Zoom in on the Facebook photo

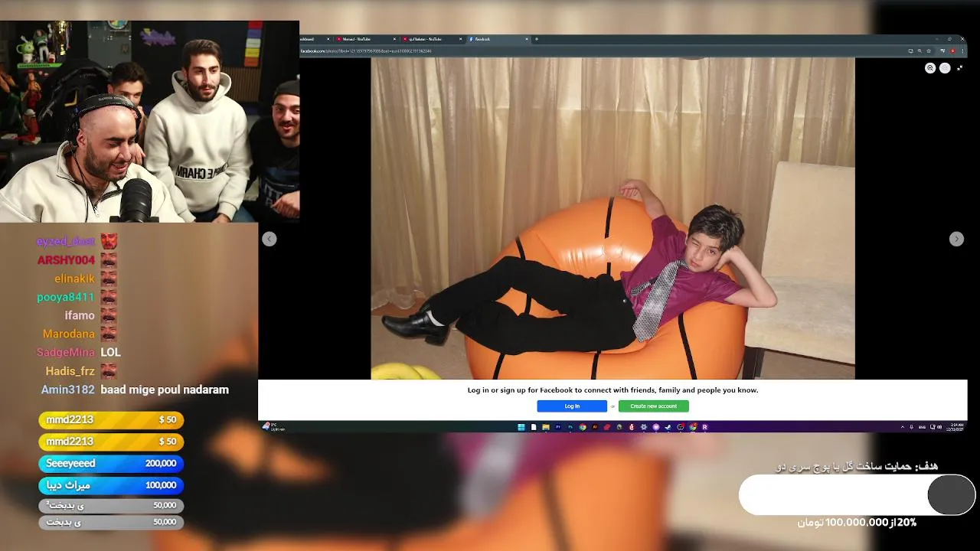[x=930, y=68]
